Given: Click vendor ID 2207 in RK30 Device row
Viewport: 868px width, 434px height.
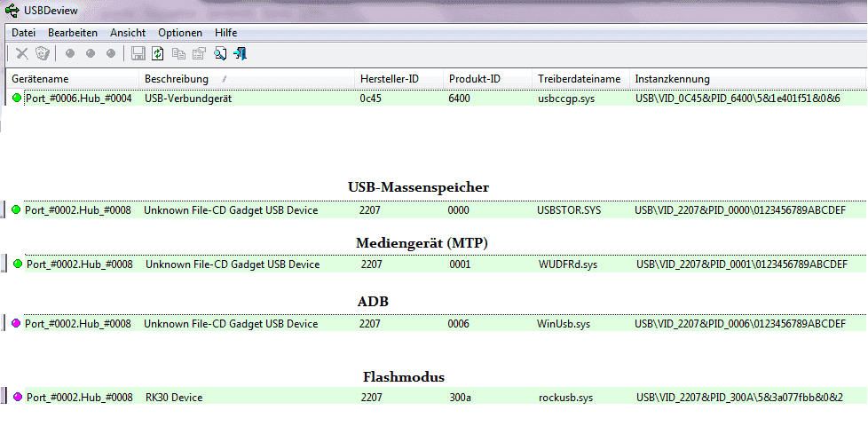Looking at the screenshot, I should tap(371, 398).
